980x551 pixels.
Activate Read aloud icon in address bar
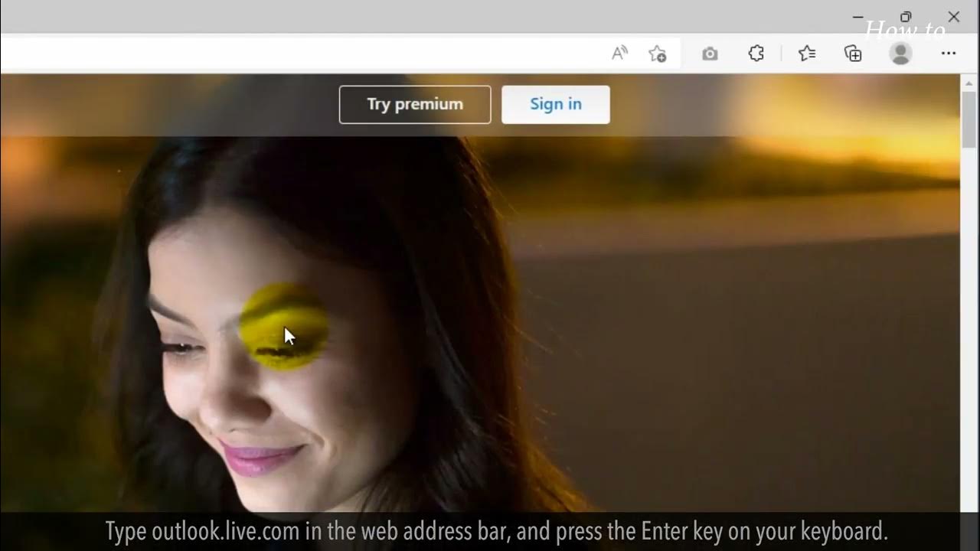point(619,53)
